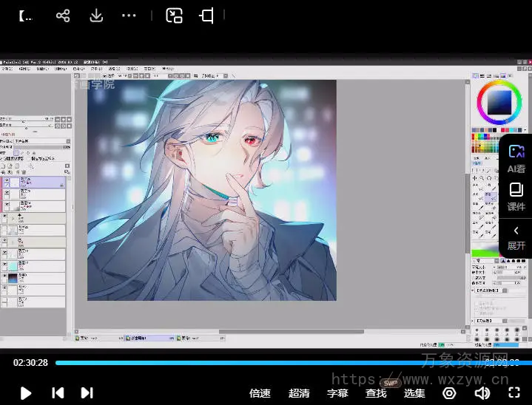Enable picture-in-picture mini player
Image resolution: width=532 pixels, height=405 pixels.
(174, 16)
